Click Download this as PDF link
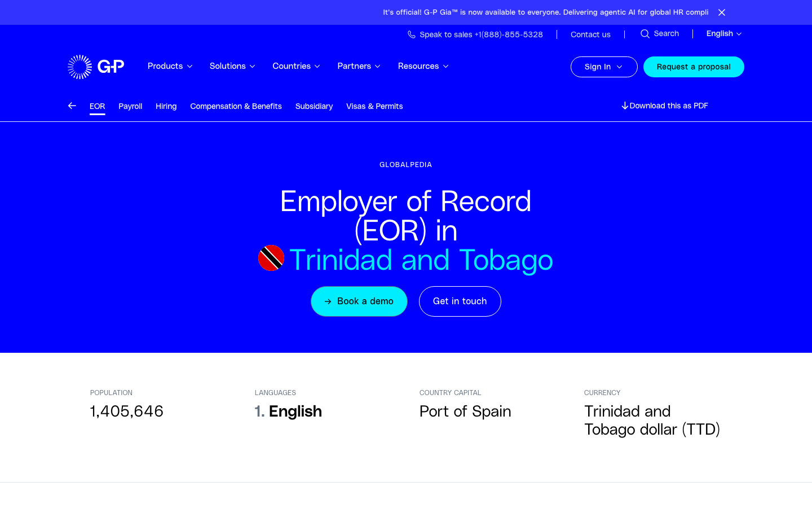The height and width of the screenshot is (508, 812). 665,106
